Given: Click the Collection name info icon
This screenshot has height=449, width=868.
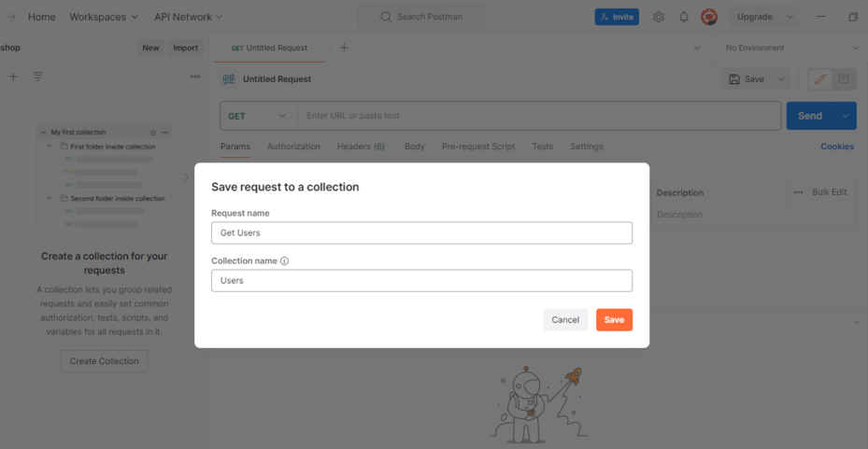Looking at the screenshot, I should point(285,261).
